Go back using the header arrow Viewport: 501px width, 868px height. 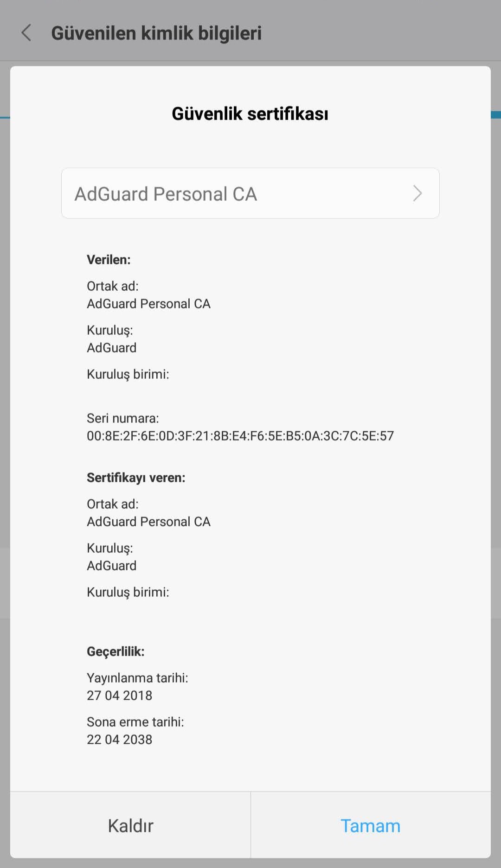coord(26,33)
